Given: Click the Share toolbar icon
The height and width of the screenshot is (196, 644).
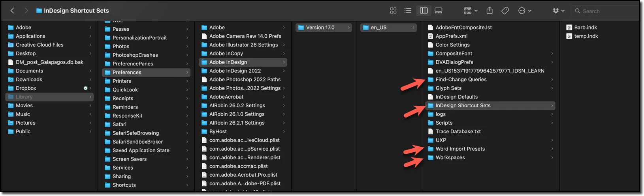Looking at the screenshot, I should (490, 11).
